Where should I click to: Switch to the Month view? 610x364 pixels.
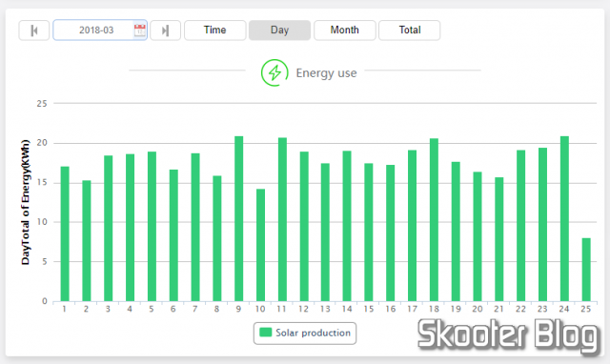[345, 30]
